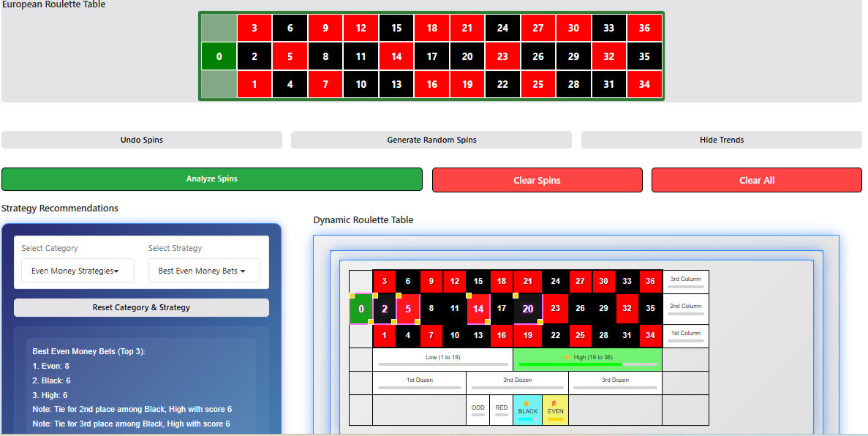This screenshot has height=436, width=868.
Task: Click Undo Spins
Action: [141, 140]
